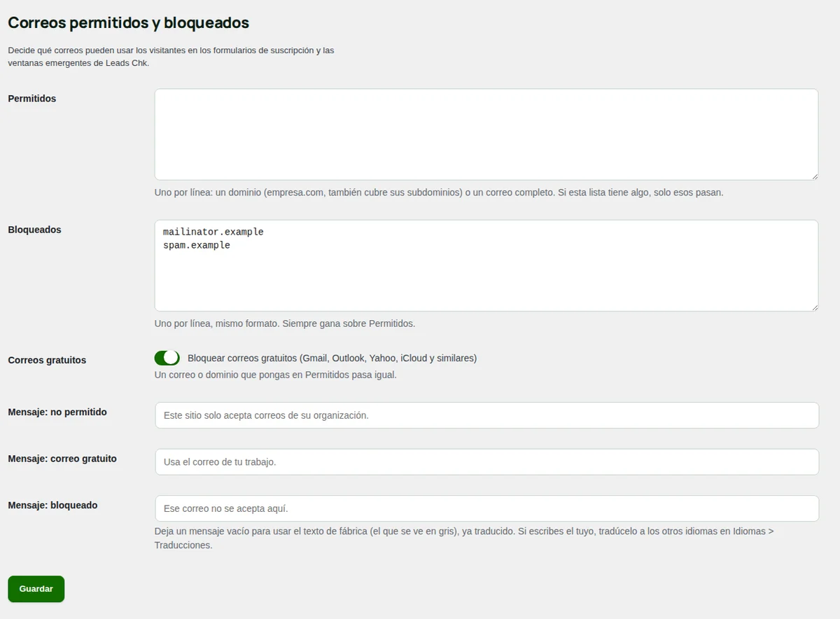Click the 'Bloquear correos gratuitos' label text

pos(332,358)
